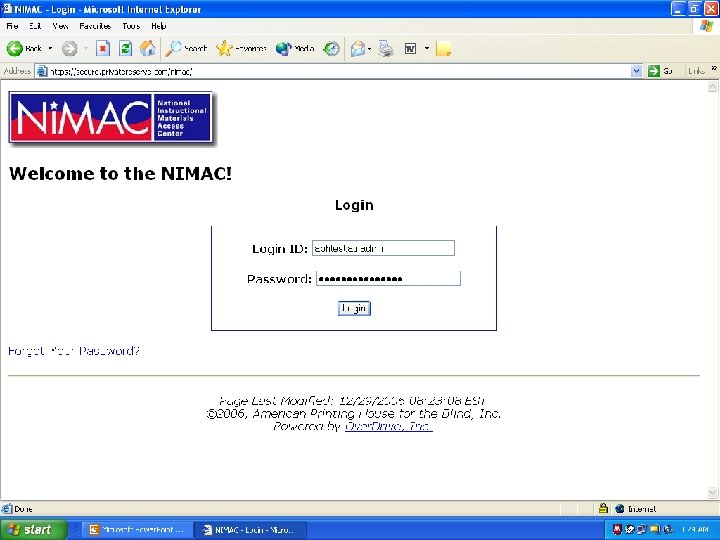Open the File menu

(x=12, y=26)
